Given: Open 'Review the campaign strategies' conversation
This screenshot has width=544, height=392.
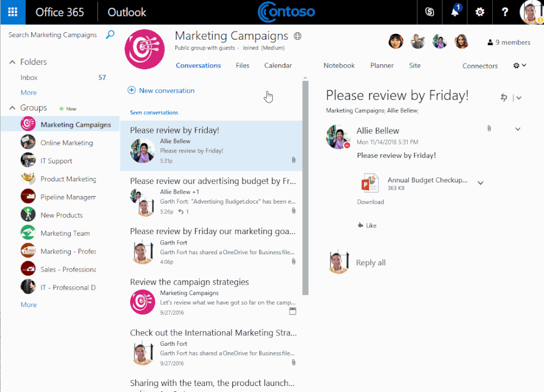Looking at the screenshot, I should [x=212, y=297].
